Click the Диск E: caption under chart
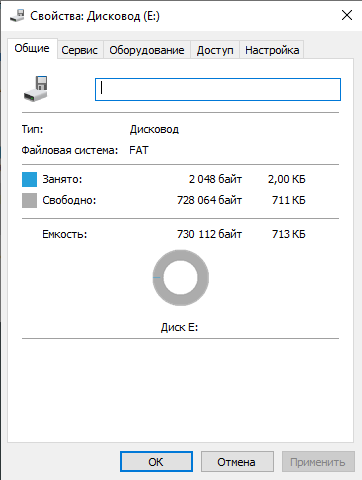Viewport: 362px width, 480px height. point(180,327)
